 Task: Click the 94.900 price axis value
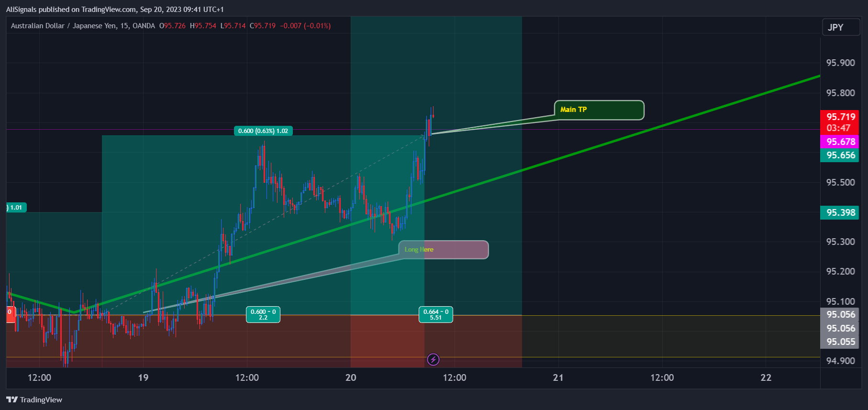pos(840,361)
